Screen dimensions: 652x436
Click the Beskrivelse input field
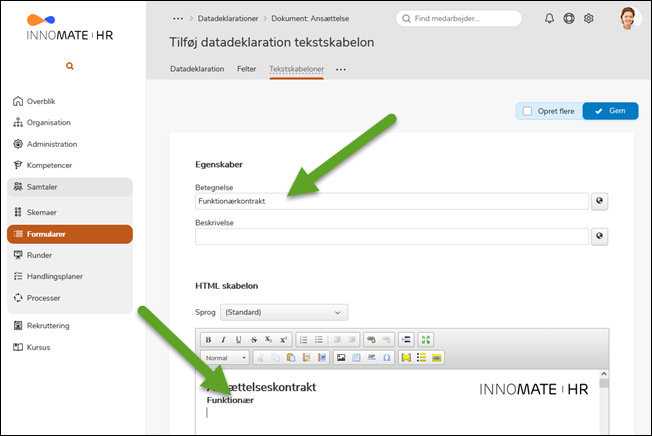pyautogui.click(x=391, y=236)
